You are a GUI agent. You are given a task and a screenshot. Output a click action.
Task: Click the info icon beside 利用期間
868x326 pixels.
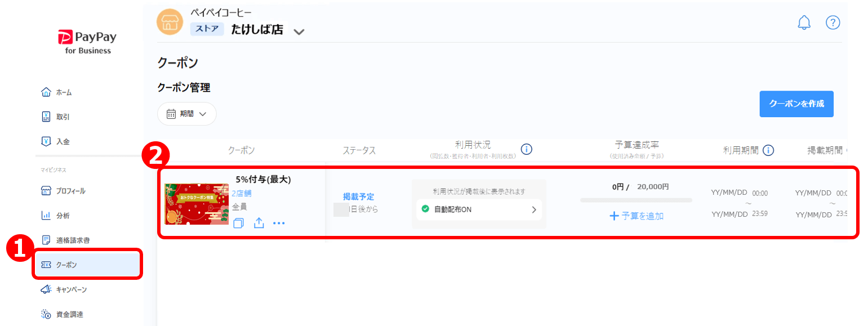tap(768, 150)
